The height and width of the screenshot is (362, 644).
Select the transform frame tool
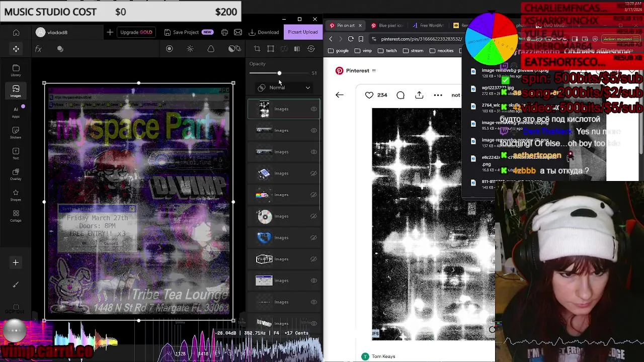[x=271, y=49]
